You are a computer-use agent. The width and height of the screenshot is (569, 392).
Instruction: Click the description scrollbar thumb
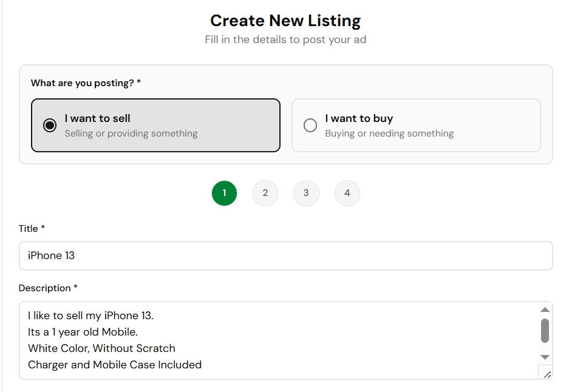pyautogui.click(x=545, y=331)
